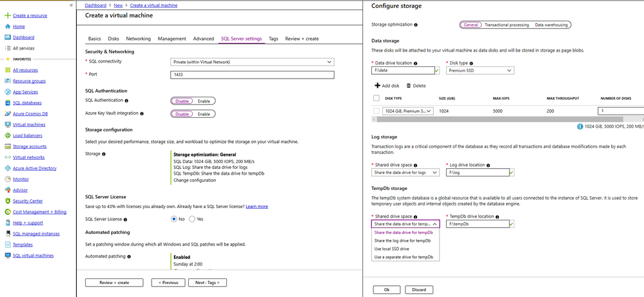The width and height of the screenshot is (644, 297).
Task: Enable SQL Authentication toggle
Action: click(x=204, y=101)
